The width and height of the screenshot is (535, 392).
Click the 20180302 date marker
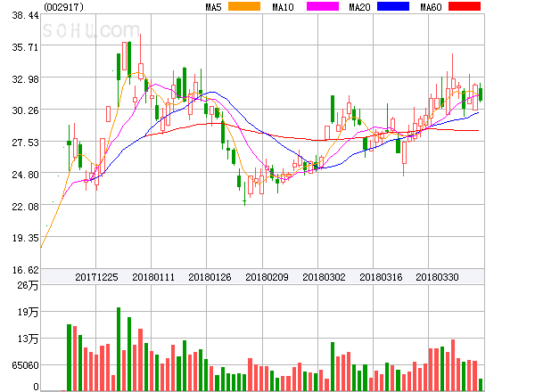click(x=324, y=277)
